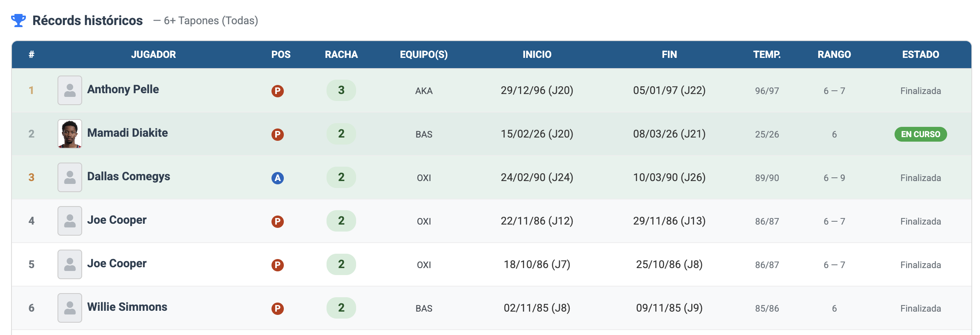The width and height of the screenshot is (980, 335).
Task: Click Willie Simmons' placeholder avatar
Action: click(x=70, y=308)
